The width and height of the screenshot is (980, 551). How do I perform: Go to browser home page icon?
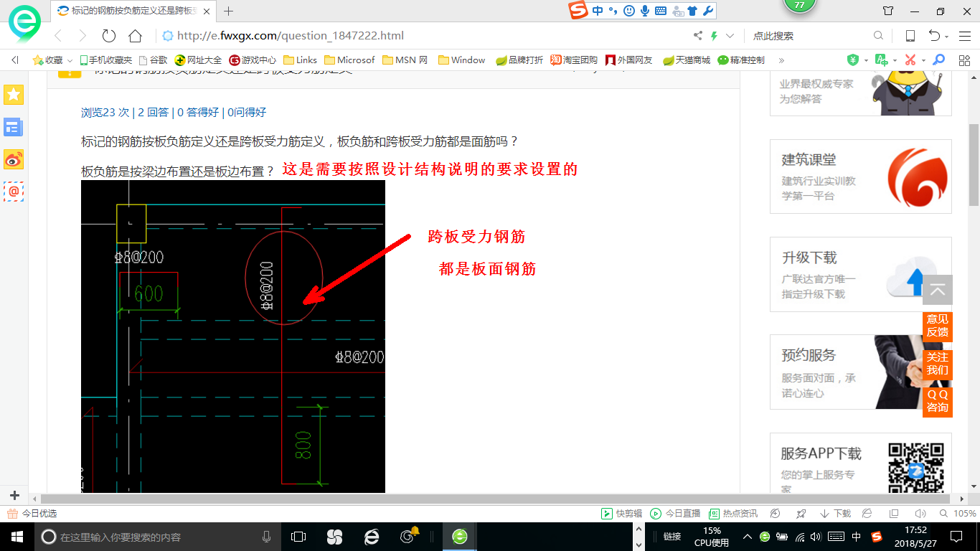[135, 36]
